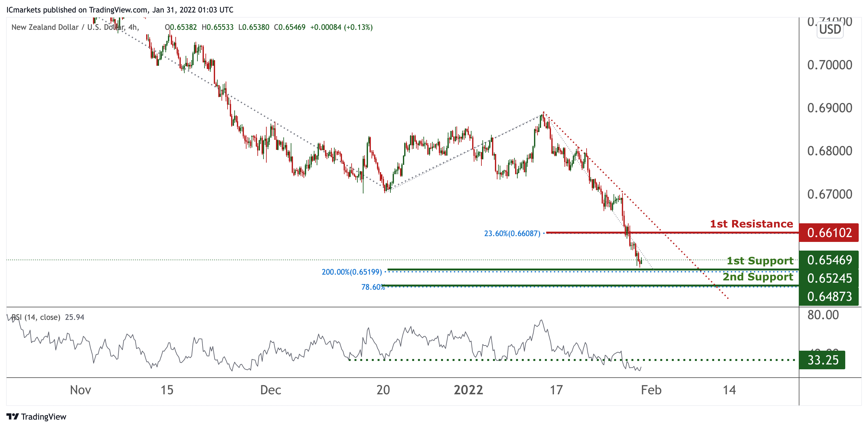
Task: Click the TradingView text link
Action: click(x=44, y=416)
